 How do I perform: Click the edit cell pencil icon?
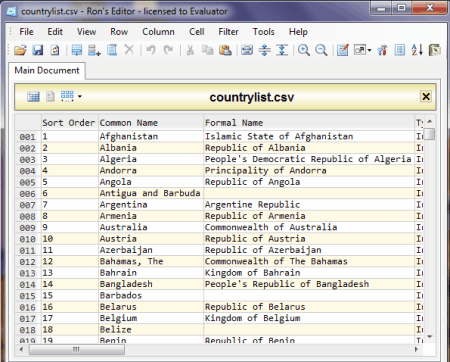[342, 50]
